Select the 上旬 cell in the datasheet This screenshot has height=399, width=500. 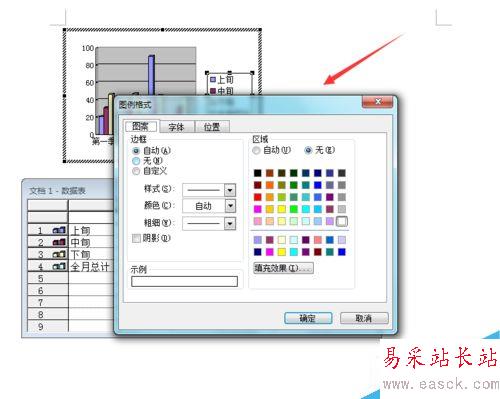coord(91,230)
